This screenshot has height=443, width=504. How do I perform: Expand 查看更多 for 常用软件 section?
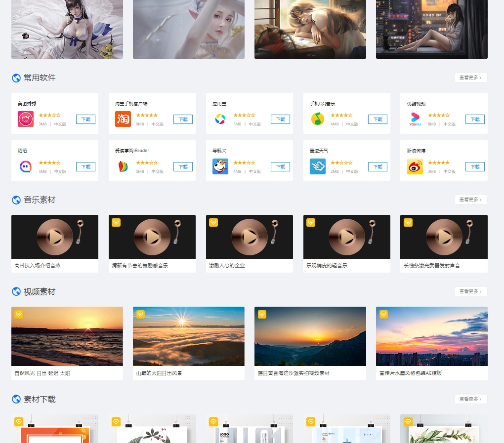(x=470, y=78)
